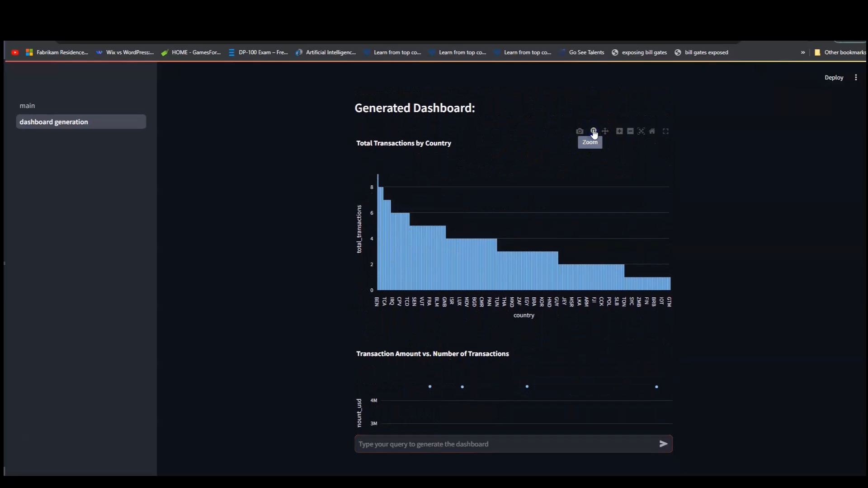Open the Other bookmarks folder
This screenshot has height=488, width=868.
[x=840, y=52]
